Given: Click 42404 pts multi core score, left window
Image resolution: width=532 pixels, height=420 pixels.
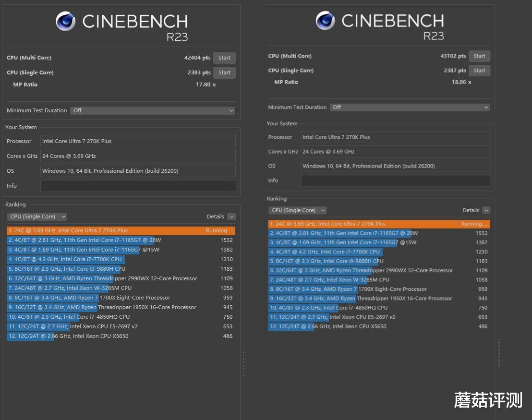Looking at the screenshot, I should [197, 58].
